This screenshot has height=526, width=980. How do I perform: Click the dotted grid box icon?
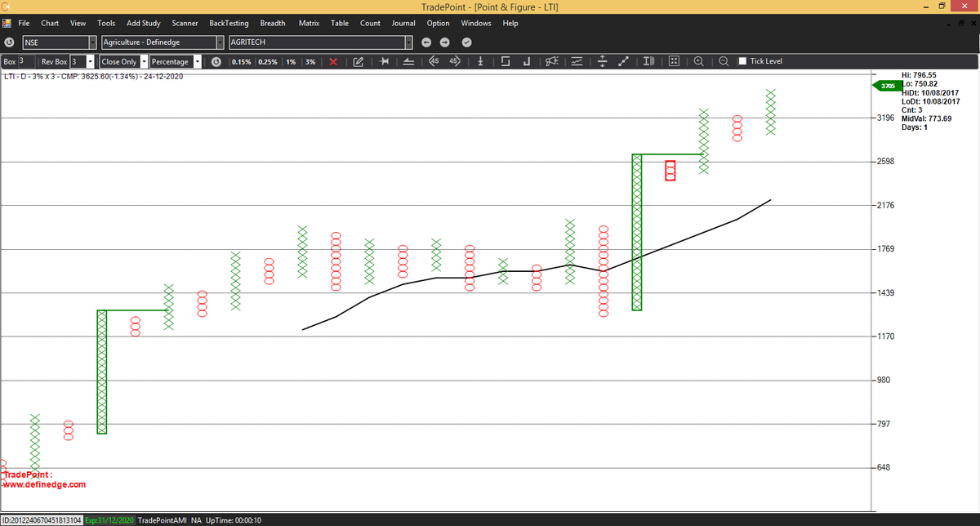tap(674, 61)
